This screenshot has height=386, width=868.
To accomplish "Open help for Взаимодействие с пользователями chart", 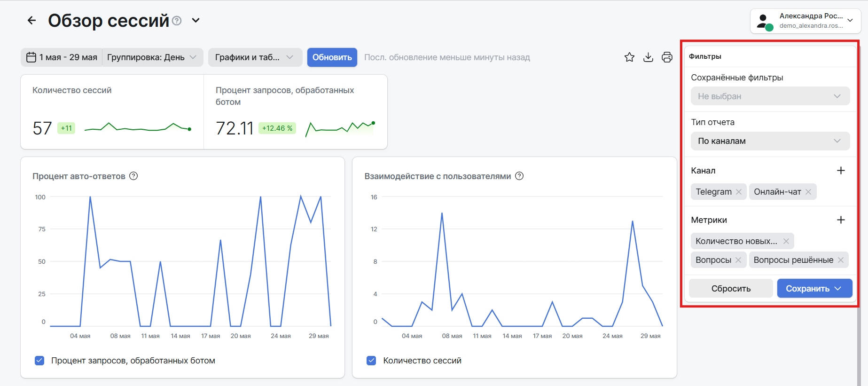I will click(x=519, y=176).
